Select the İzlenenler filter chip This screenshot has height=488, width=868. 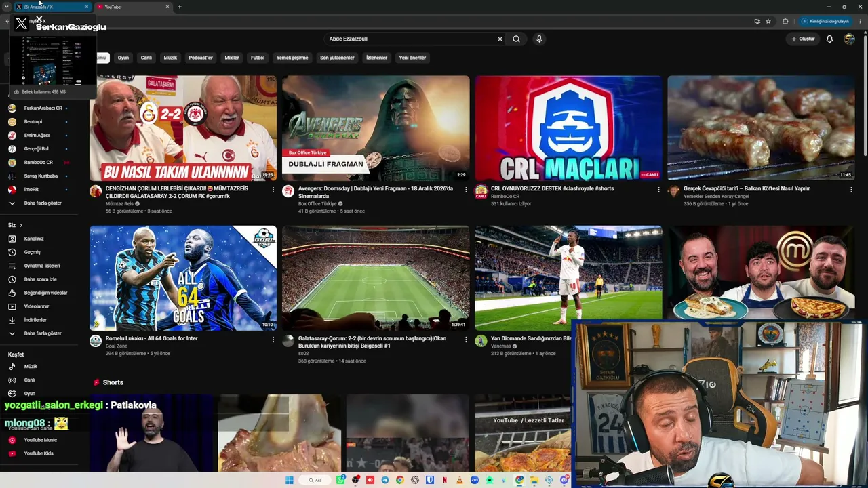coord(376,58)
